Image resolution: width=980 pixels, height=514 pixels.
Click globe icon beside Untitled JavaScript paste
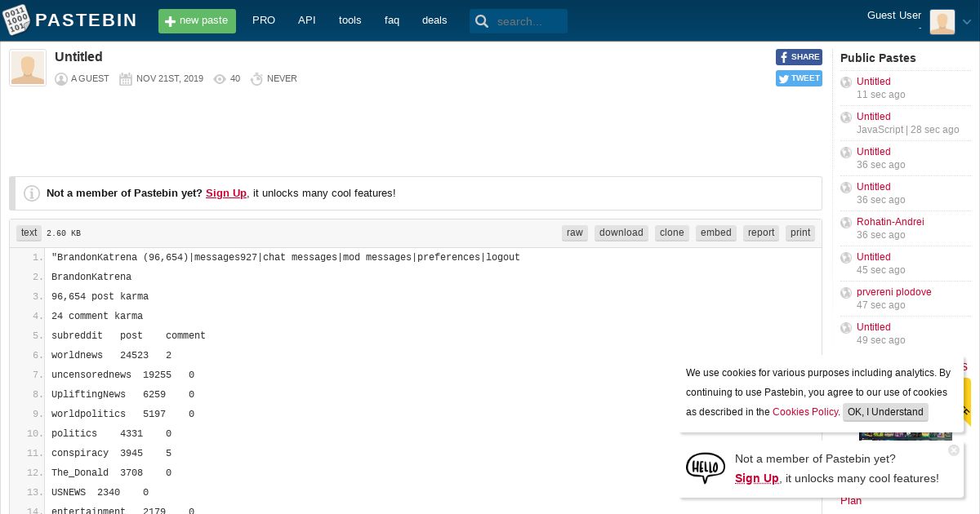pos(846,117)
